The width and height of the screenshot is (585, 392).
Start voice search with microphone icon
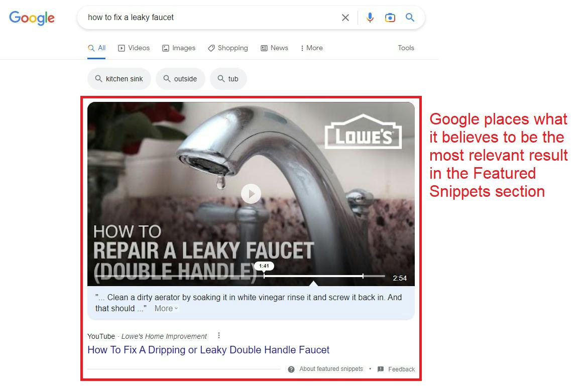tap(370, 18)
